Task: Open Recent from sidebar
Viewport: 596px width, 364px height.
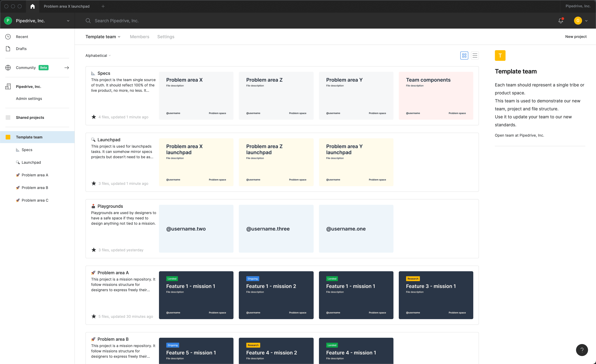Action: pos(22,37)
